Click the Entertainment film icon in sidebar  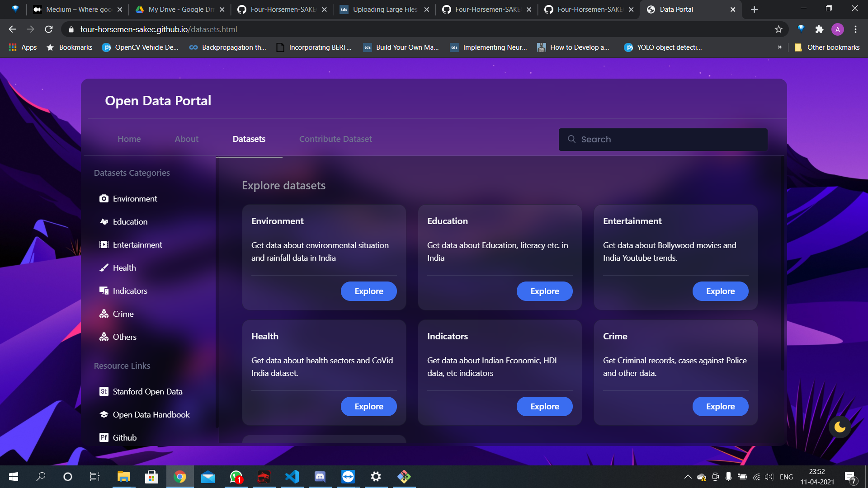click(104, 245)
